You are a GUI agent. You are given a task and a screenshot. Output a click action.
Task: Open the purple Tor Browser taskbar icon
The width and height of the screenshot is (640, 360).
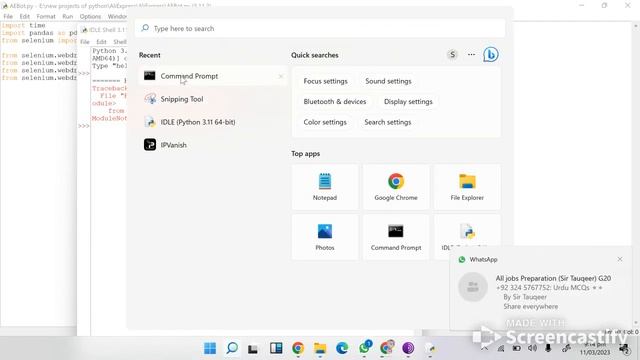[408, 348]
